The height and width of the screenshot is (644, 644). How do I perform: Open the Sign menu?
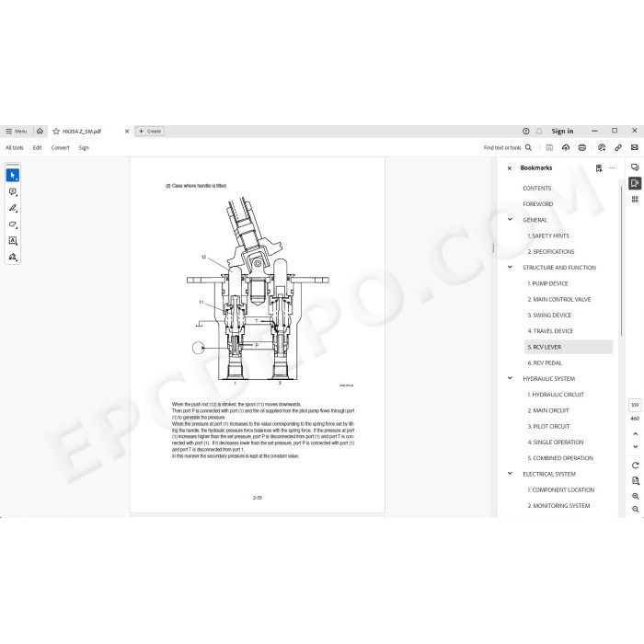pyautogui.click(x=84, y=147)
